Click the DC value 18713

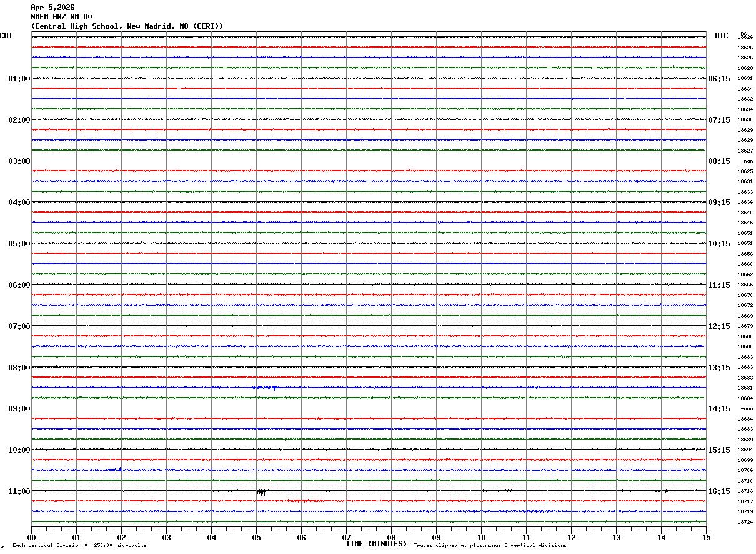point(745,491)
